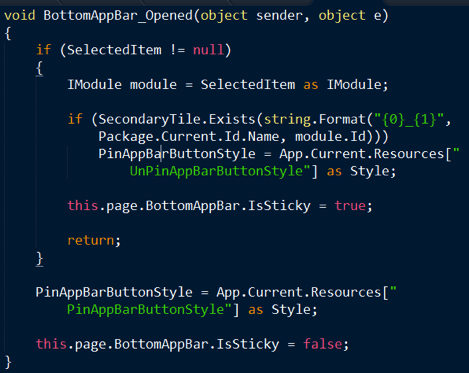Click the closing brace below the return statement
This screenshot has width=469, height=373.
[x=40, y=258]
